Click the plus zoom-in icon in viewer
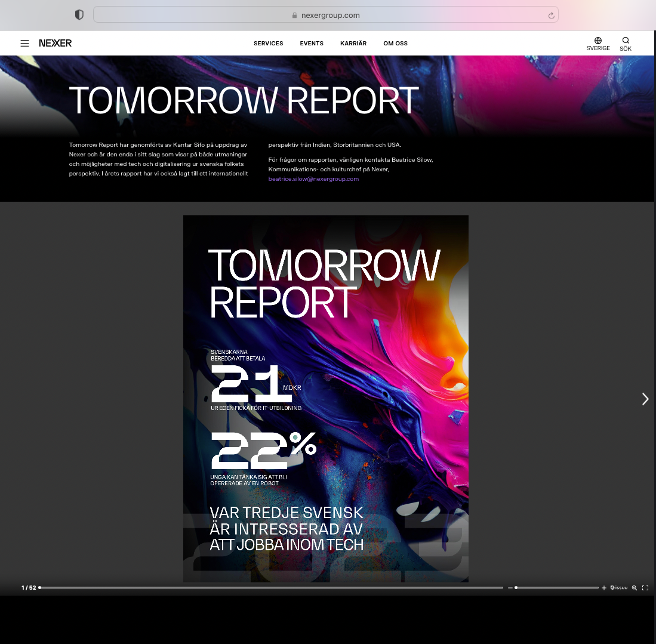656x644 pixels. (x=603, y=588)
